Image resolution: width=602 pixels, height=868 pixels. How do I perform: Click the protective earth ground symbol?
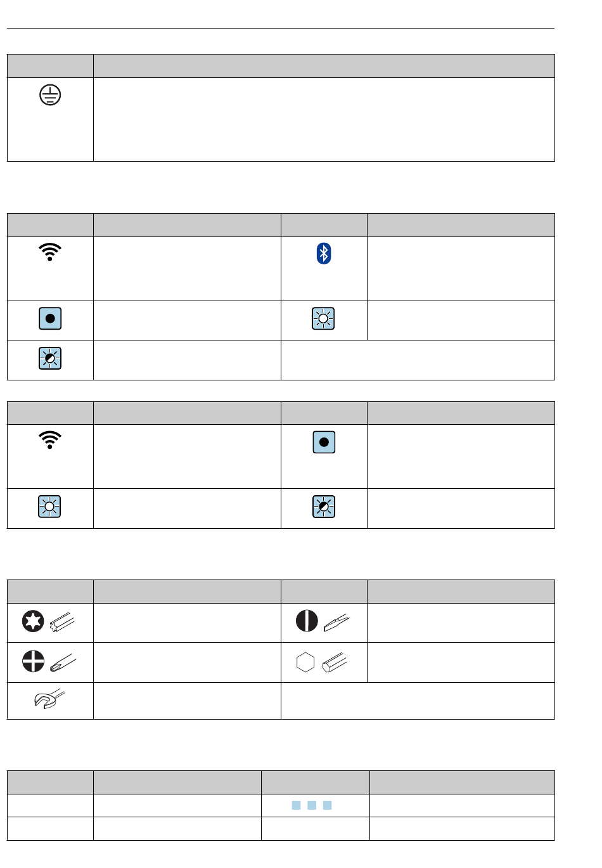tap(50, 95)
